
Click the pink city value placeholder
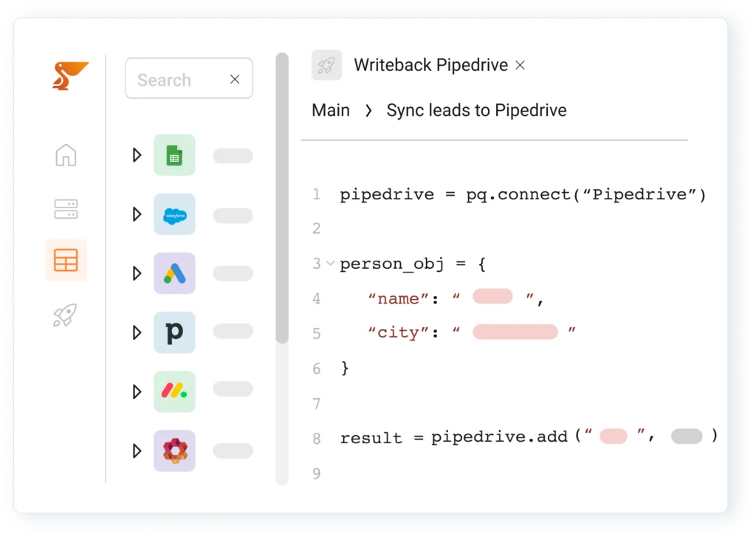point(515,332)
